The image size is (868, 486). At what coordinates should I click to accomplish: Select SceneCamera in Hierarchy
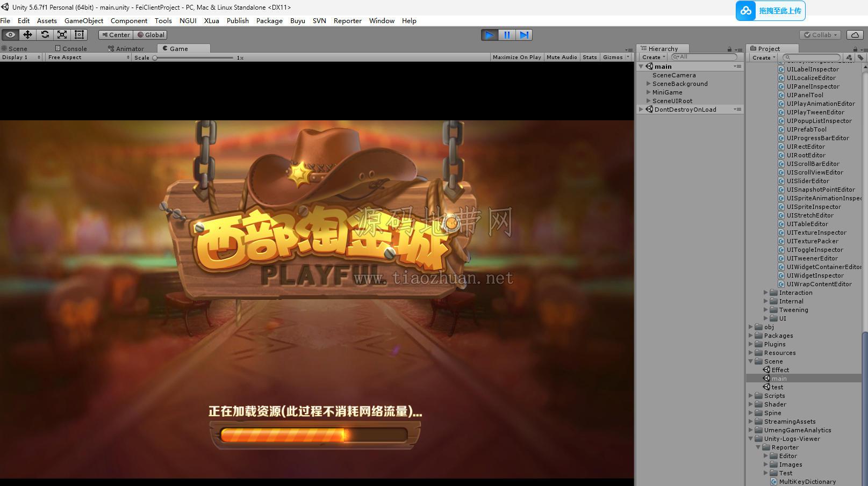click(674, 75)
